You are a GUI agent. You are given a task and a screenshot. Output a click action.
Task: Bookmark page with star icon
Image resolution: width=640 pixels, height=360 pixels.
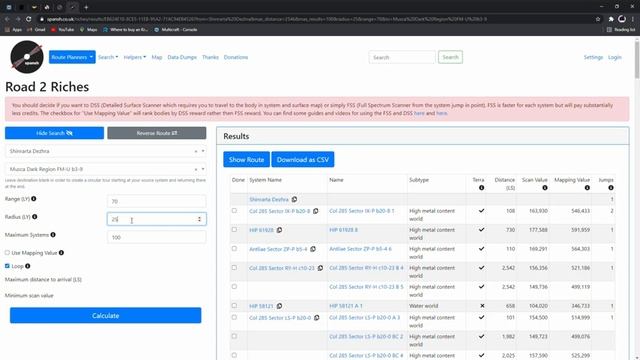point(598,19)
